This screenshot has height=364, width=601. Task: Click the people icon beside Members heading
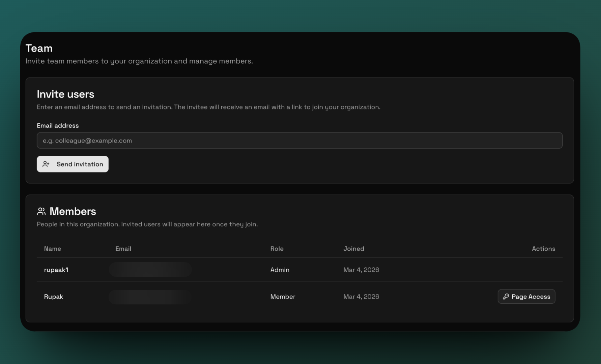click(41, 211)
